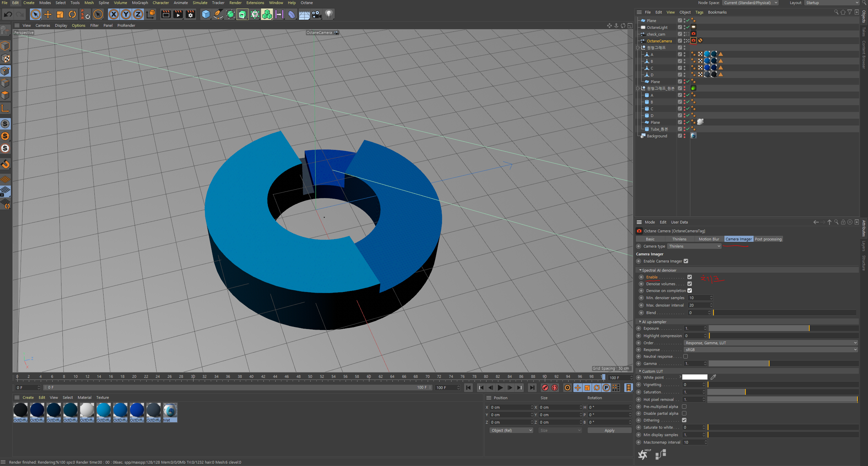Open the Node Space dropdown

[750, 3]
